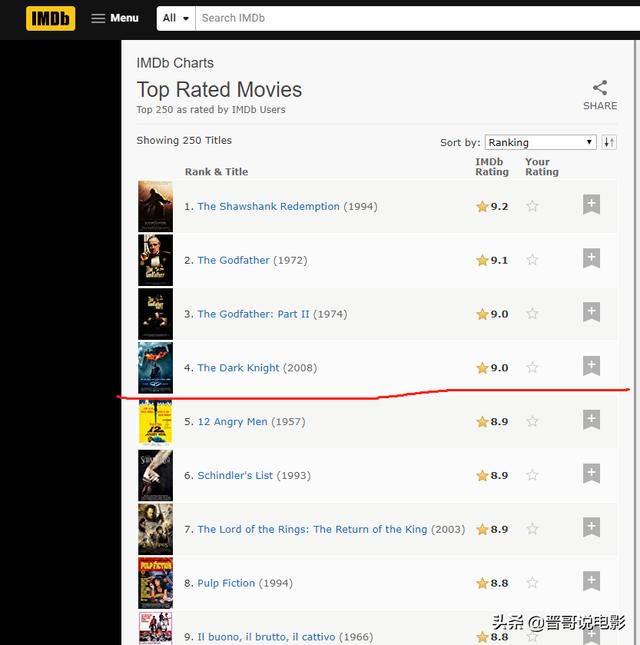Open Il buono, il brutto link

(266, 637)
